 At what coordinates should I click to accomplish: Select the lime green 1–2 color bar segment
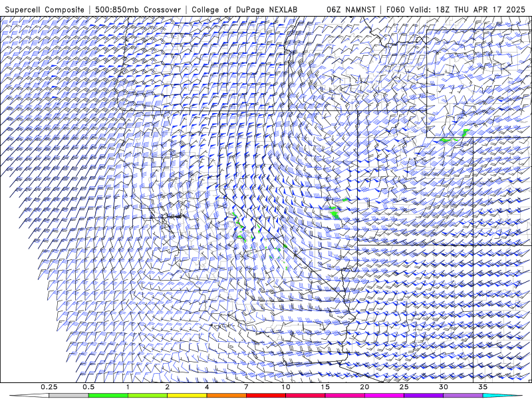tap(147, 396)
